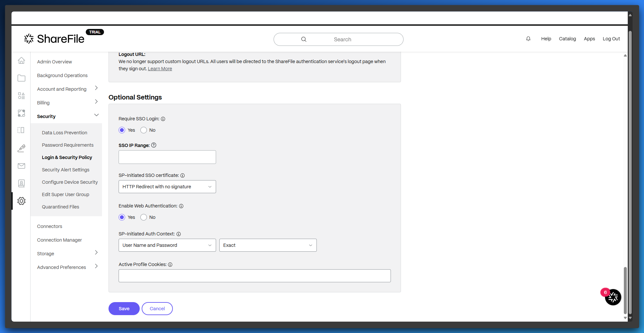Click the SSO IP Range help icon
The height and width of the screenshot is (333, 644).
[154, 145]
